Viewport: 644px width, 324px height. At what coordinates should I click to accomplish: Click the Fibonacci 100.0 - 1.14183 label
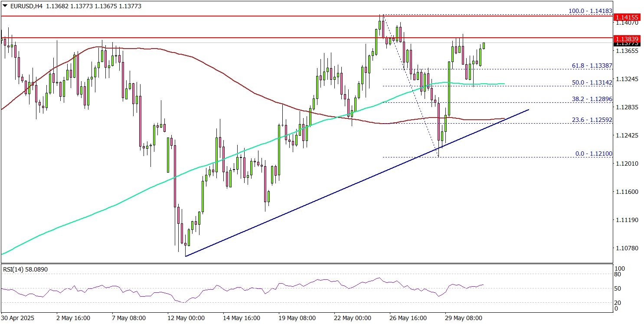(x=590, y=12)
